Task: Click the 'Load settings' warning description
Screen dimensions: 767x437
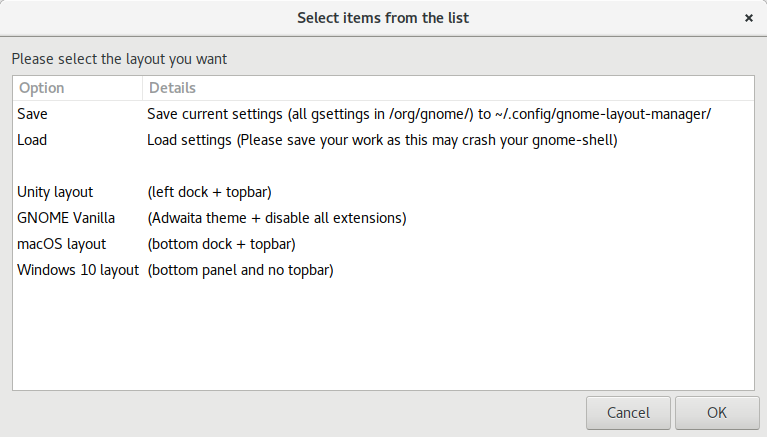Action: [382, 140]
